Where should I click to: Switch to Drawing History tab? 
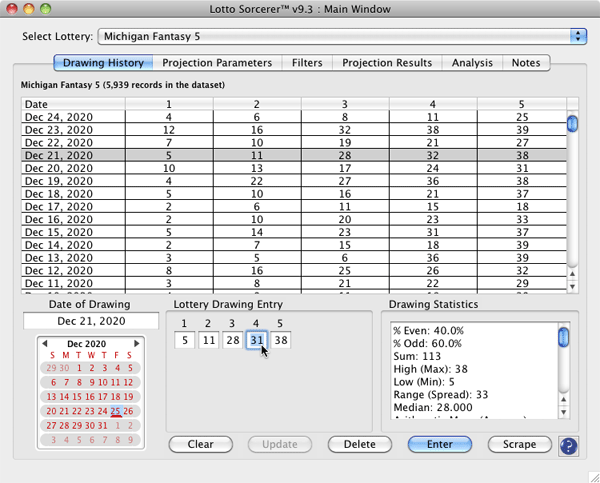click(x=103, y=63)
